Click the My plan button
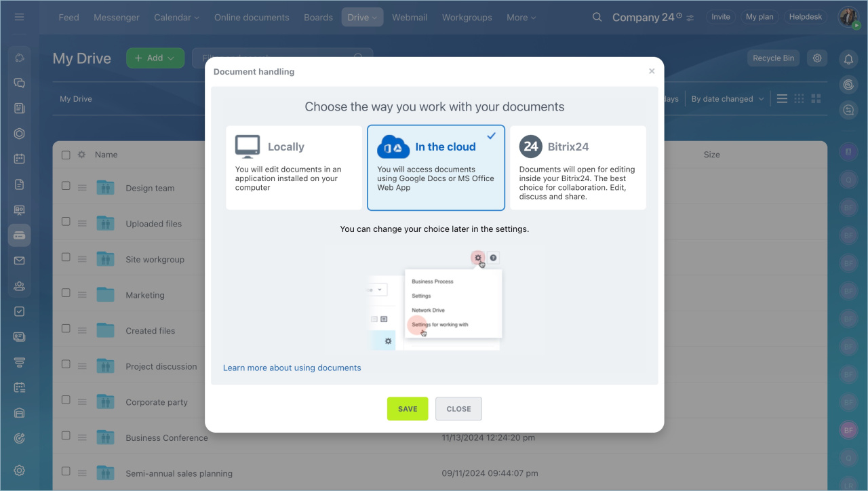The image size is (868, 491). 759,17
